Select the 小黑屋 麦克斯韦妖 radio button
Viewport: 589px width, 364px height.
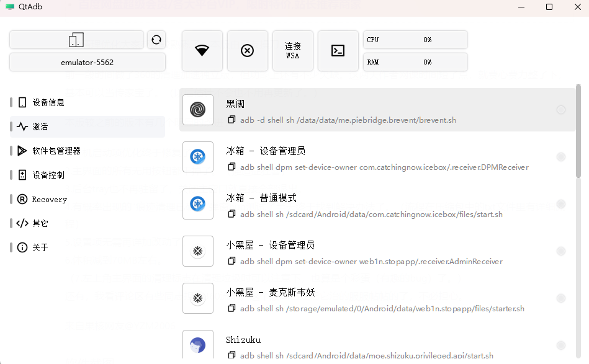pos(561,298)
